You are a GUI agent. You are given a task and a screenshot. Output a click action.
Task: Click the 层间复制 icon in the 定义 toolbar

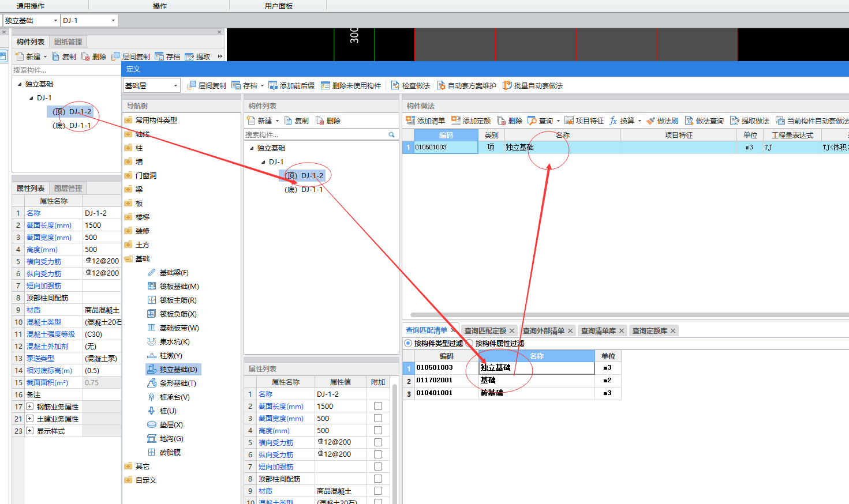[x=192, y=85]
